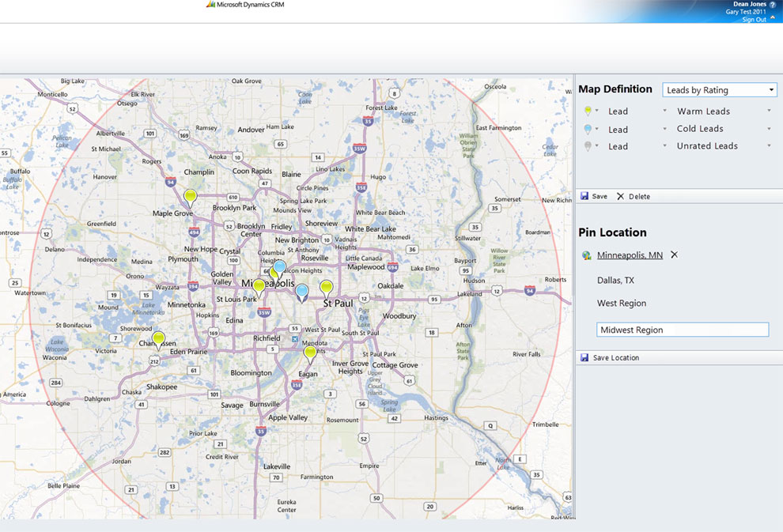Click the gray pin icon for Unrated Leads
The height and width of the screenshot is (532, 783).
point(588,146)
